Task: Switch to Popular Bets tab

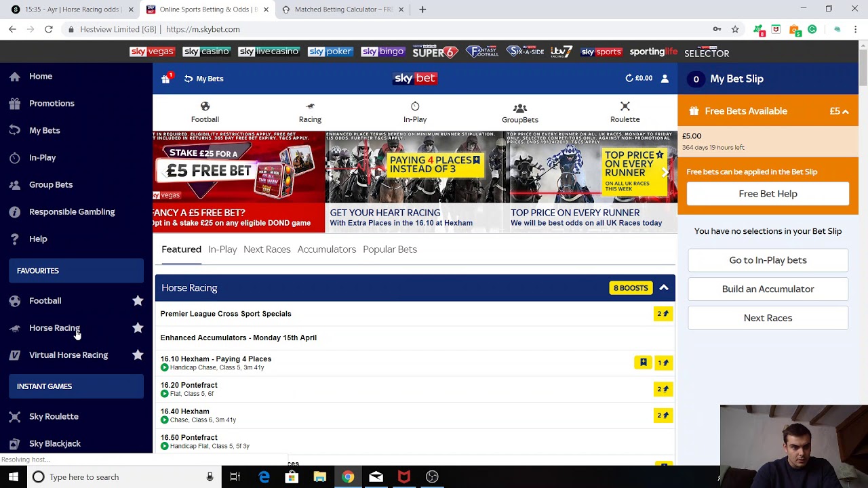Action: click(x=390, y=249)
